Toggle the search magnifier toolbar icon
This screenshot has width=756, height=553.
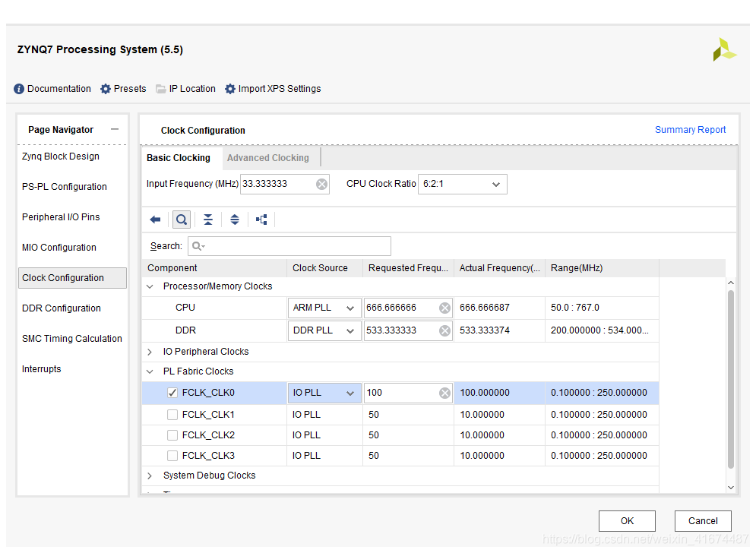pyautogui.click(x=182, y=220)
